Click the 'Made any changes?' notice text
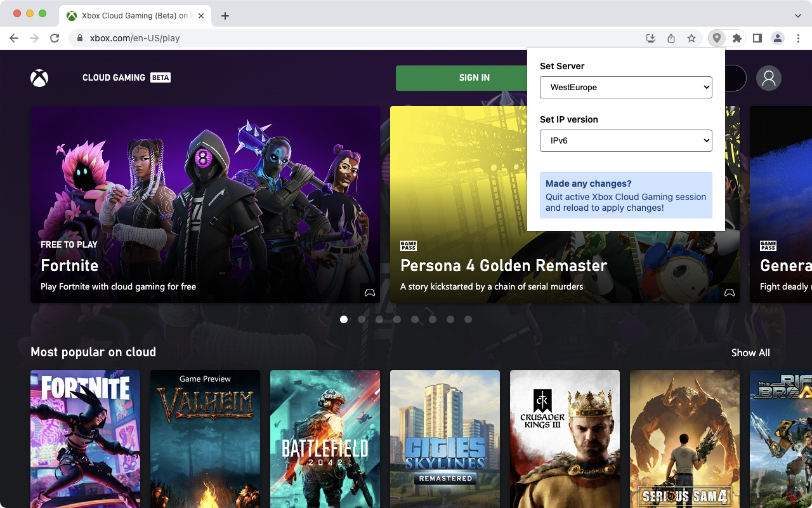 (589, 184)
